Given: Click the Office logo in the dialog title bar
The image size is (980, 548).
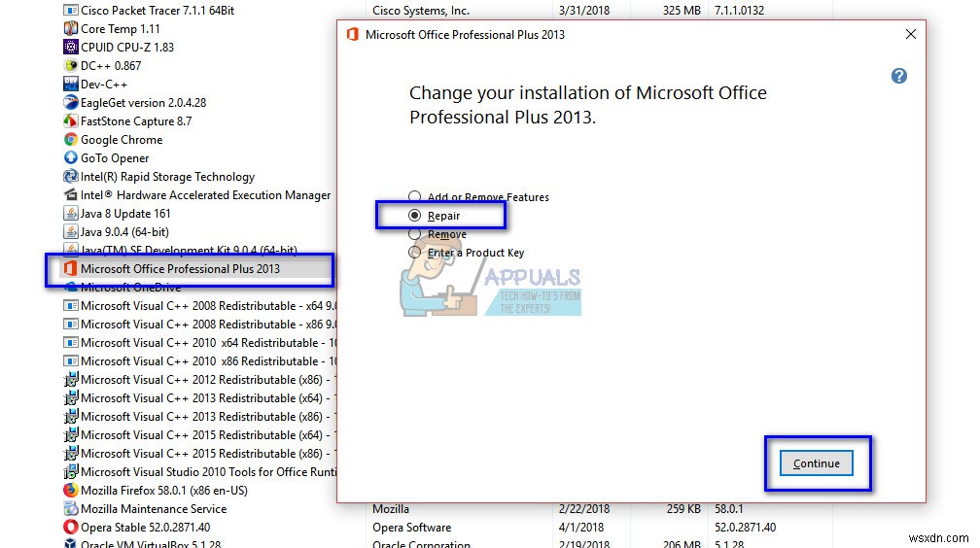Looking at the screenshot, I should click(353, 34).
